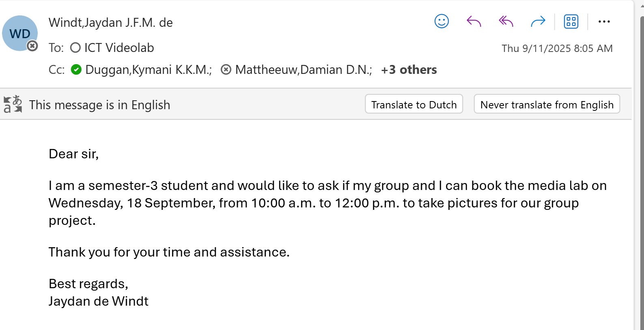Click the translator language icon
The image size is (644, 330).
click(13, 104)
